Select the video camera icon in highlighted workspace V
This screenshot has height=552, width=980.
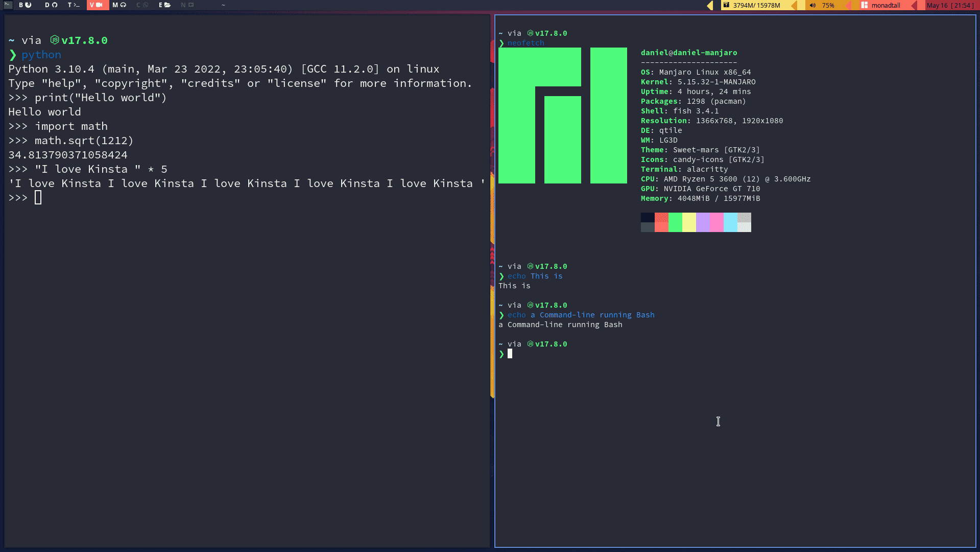[100, 5]
